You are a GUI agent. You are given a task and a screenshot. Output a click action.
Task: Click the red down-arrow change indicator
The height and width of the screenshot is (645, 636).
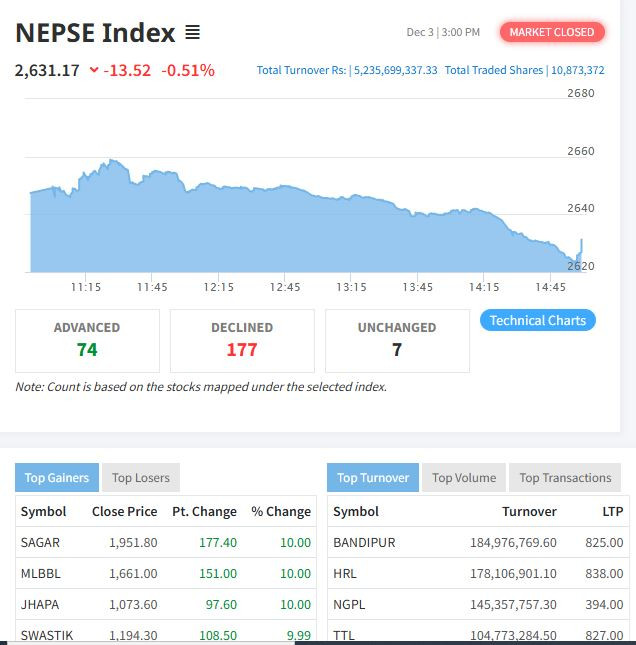94,70
